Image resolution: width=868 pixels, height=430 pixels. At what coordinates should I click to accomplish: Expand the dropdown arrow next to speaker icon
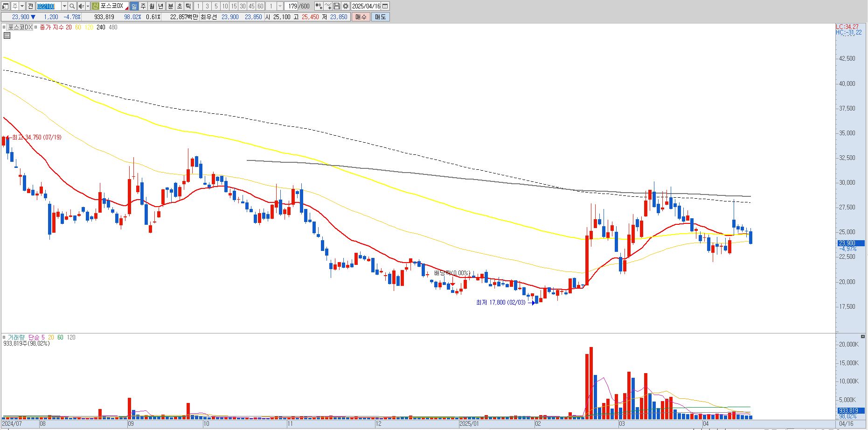[88, 6]
